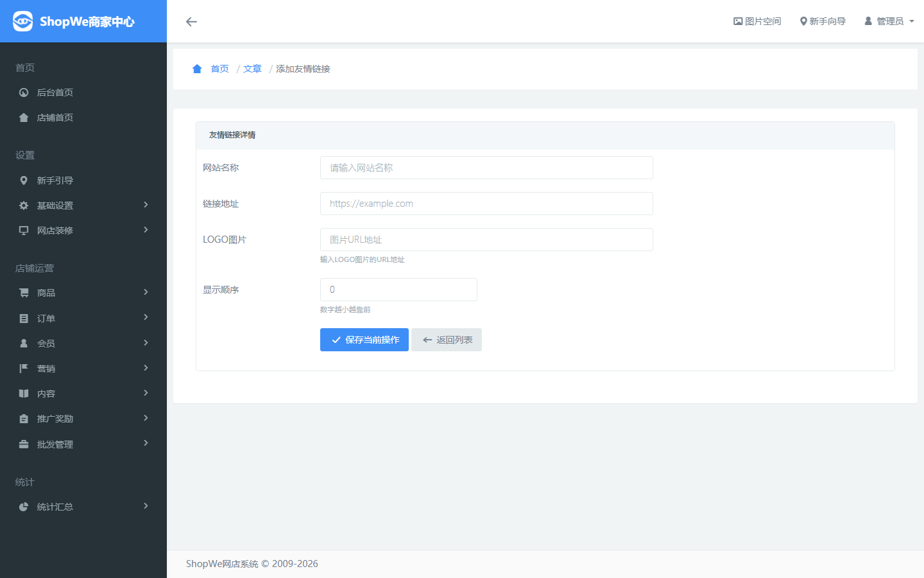Click the 会员 person icon

(x=24, y=344)
